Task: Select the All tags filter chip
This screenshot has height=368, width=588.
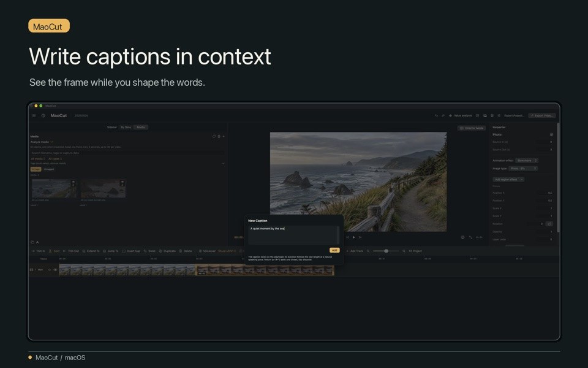Action: 36,169
